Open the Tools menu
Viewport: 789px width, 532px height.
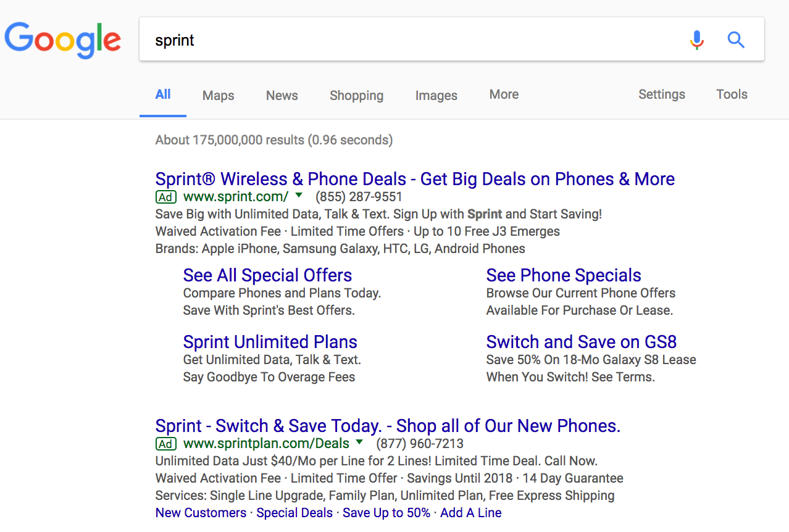(732, 94)
